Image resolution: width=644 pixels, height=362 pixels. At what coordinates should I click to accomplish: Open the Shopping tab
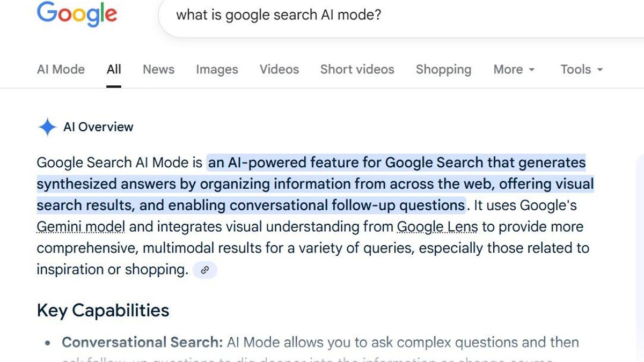coord(443,70)
